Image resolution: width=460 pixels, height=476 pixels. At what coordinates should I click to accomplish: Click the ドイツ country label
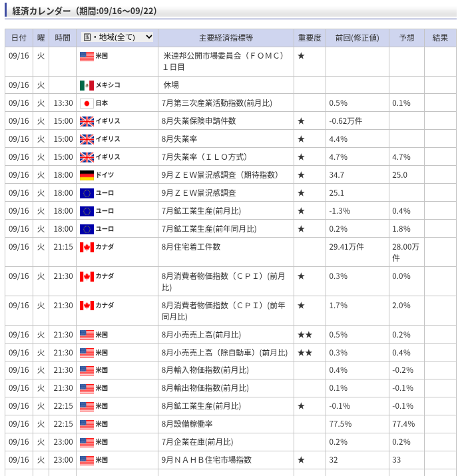point(105,175)
